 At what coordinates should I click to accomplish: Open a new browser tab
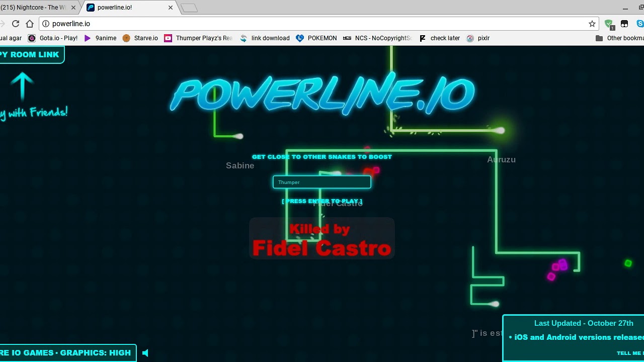pyautogui.click(x=189, y=8)
